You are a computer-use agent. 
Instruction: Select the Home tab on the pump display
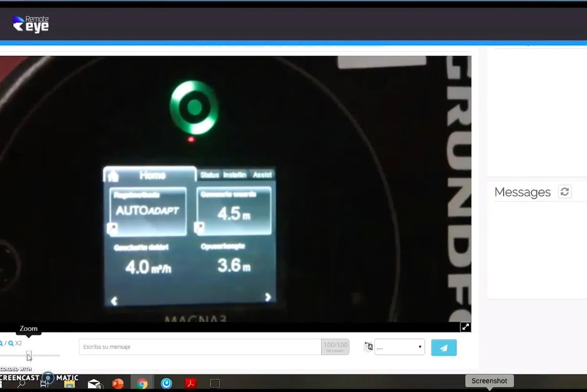[x=150, y=174]
